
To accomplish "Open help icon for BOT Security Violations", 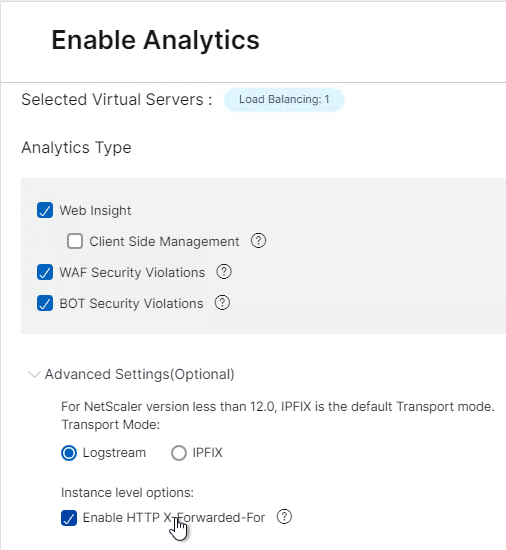I will [222, 303].
